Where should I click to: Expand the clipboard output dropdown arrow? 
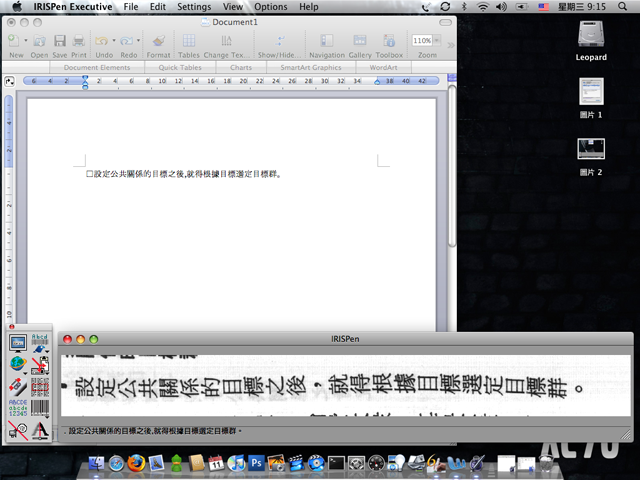click(x=47, y=373)
